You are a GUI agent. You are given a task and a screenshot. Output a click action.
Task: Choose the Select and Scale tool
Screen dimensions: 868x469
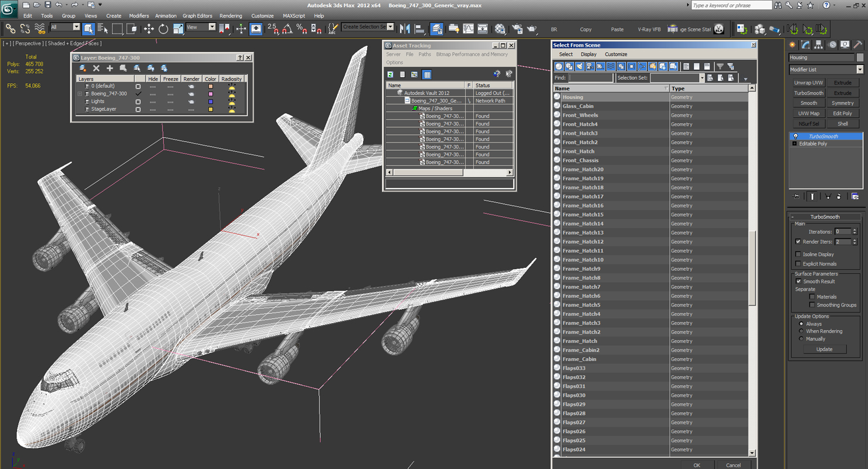point(178,28)
